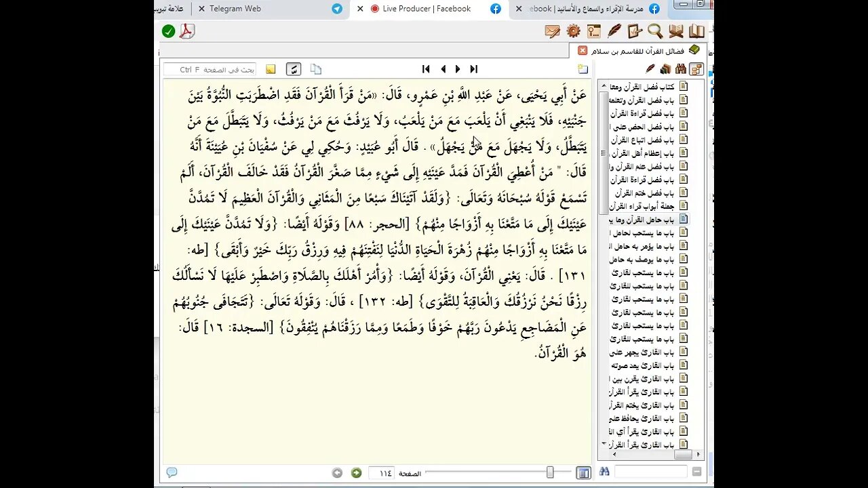Open tree item باب القارئ يجهر على
The width and height of the screenshot is (868, 488).
coord(649,352)
